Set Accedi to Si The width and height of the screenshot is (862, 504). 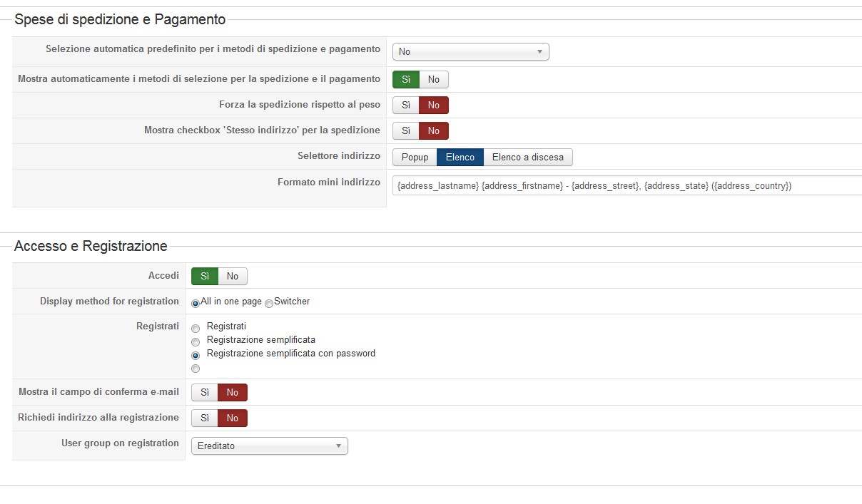point(205,277)
